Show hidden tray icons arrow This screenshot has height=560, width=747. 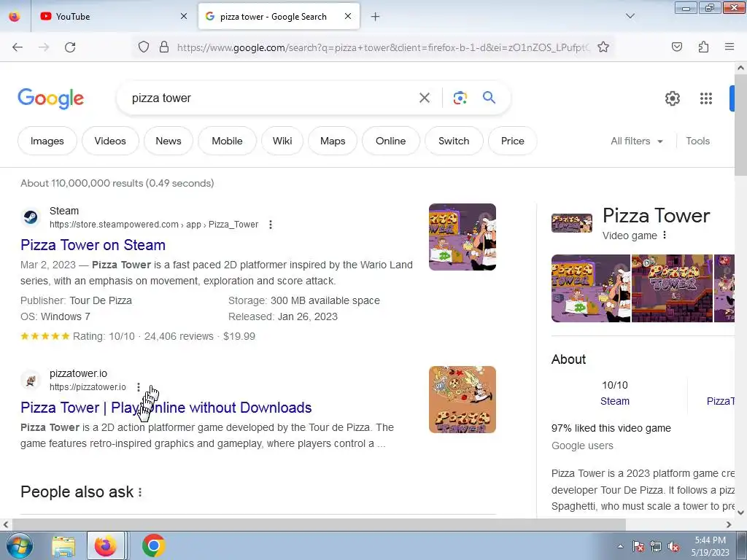click(620, 546)
